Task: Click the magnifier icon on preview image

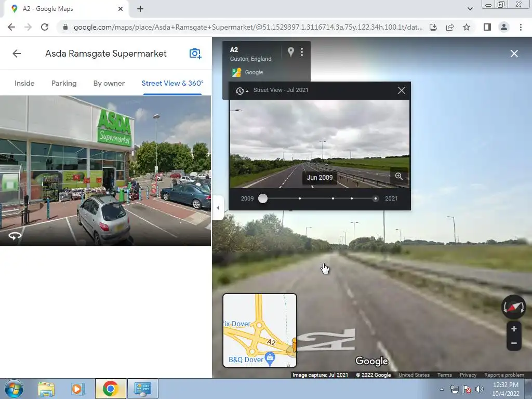Action: tap(398, 177)
